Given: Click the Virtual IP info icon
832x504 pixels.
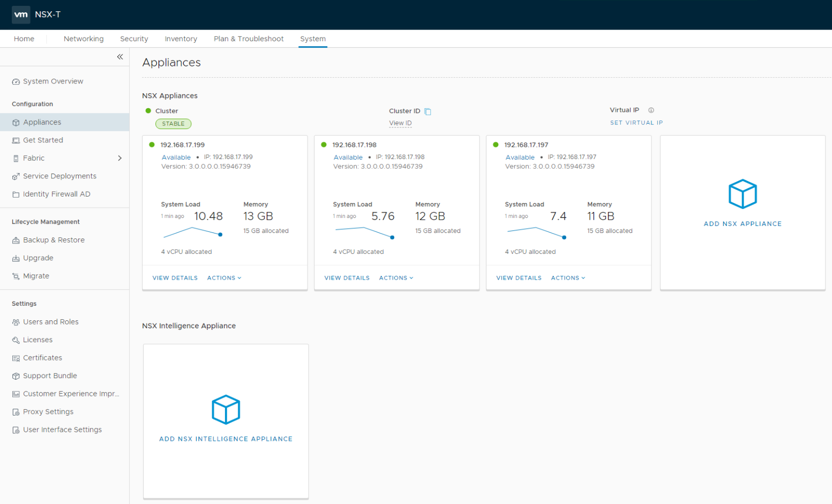Looking at the screenshot, I should point(650,110).
